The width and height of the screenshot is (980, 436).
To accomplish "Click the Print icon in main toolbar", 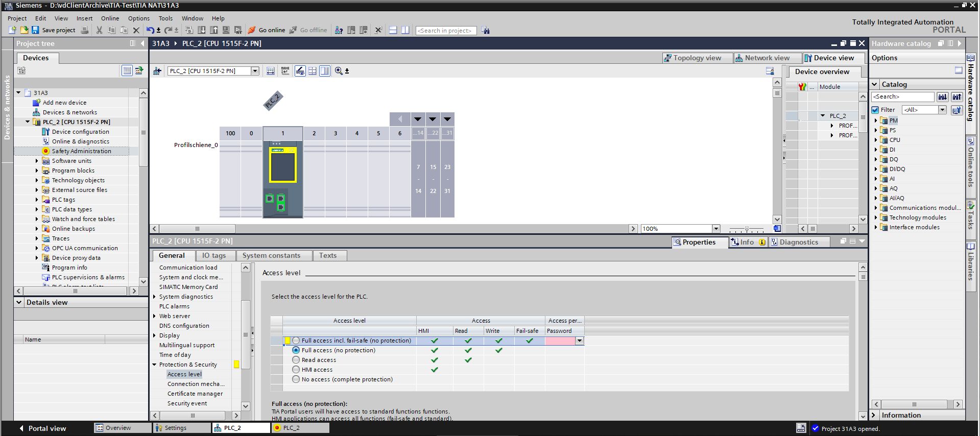I will pos(85,30).
